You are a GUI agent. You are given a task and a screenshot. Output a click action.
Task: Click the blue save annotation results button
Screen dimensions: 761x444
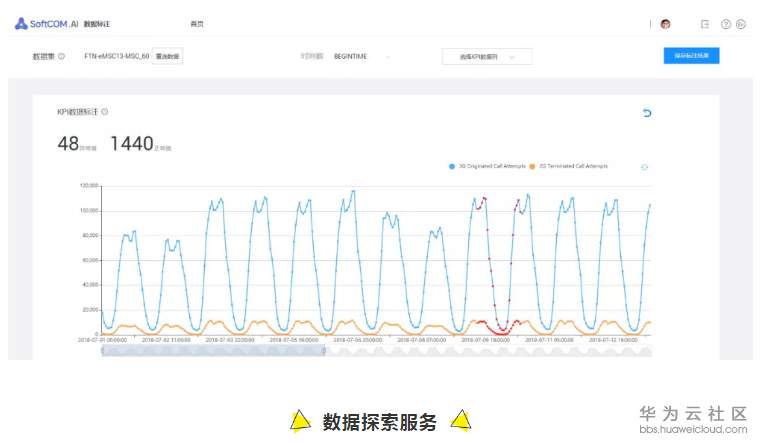coord(691,56)
